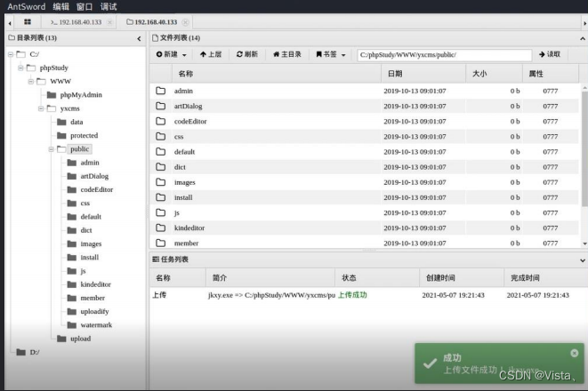Viewport: 588px width, 391px height.
Task: Select phpMyAdmin folder in directory tree
Action: pyautogui.click(x=81, y=95)
